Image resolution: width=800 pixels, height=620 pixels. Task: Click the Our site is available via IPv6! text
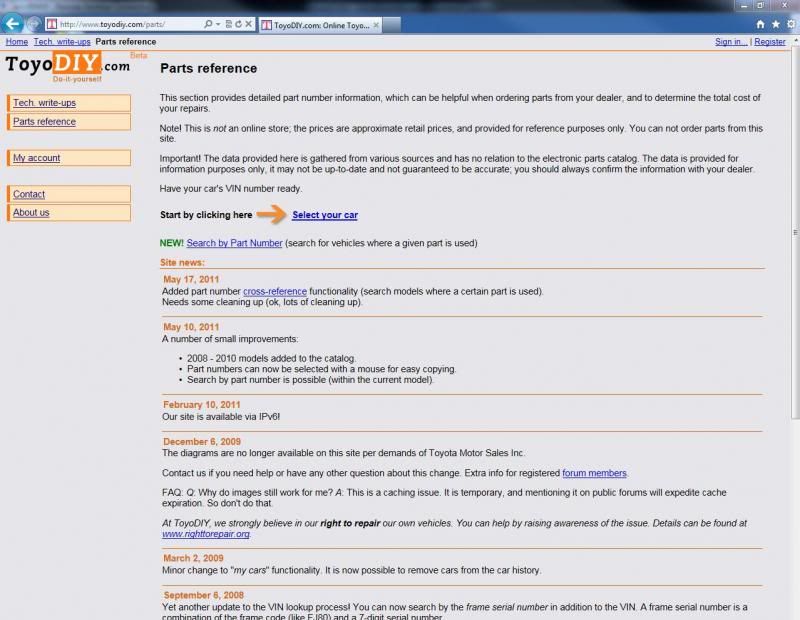[221, 417]
